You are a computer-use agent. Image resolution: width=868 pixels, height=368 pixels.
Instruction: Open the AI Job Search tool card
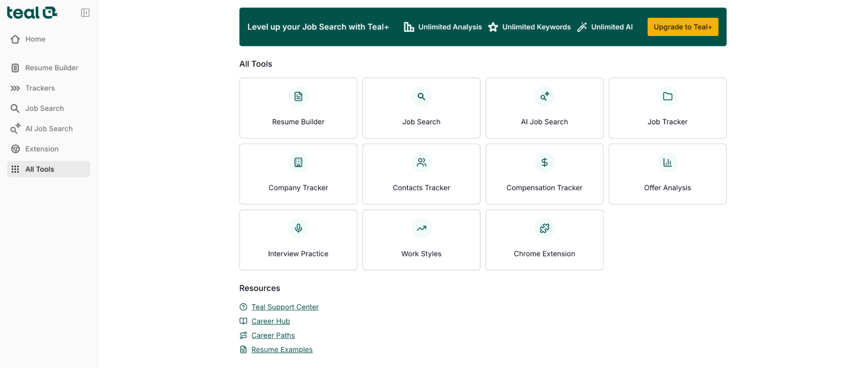click(x=544, y=108)
